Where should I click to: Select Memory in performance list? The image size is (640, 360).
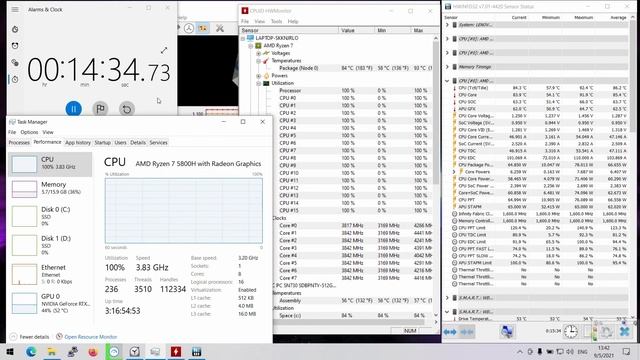[x=50, y=189]
